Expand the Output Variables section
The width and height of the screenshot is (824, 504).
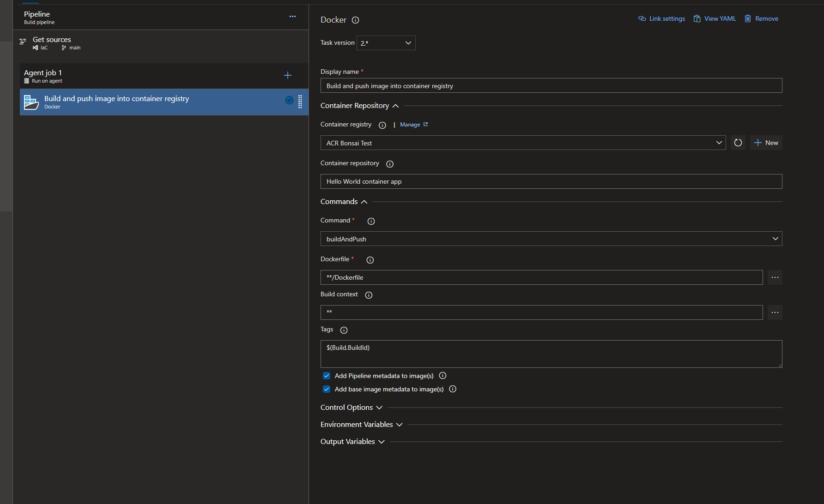pyautogui.click(x=353, y=442)
